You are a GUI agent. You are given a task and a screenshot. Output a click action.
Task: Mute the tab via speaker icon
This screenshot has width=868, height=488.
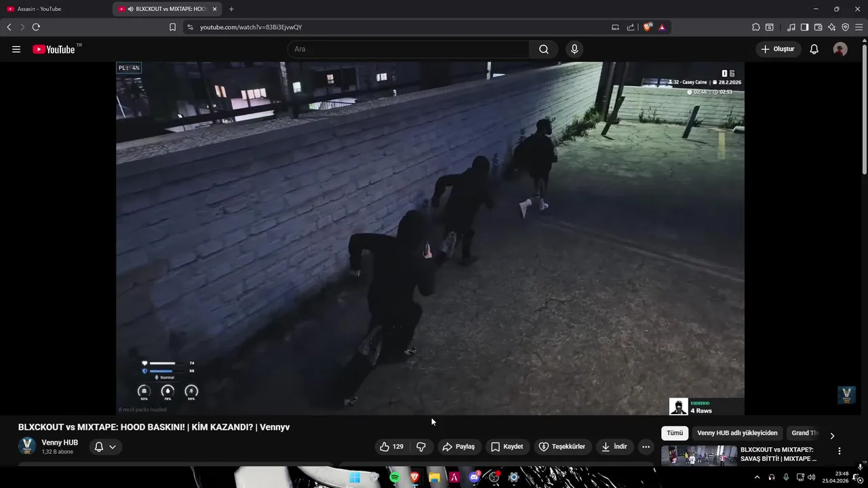point(130,9)
